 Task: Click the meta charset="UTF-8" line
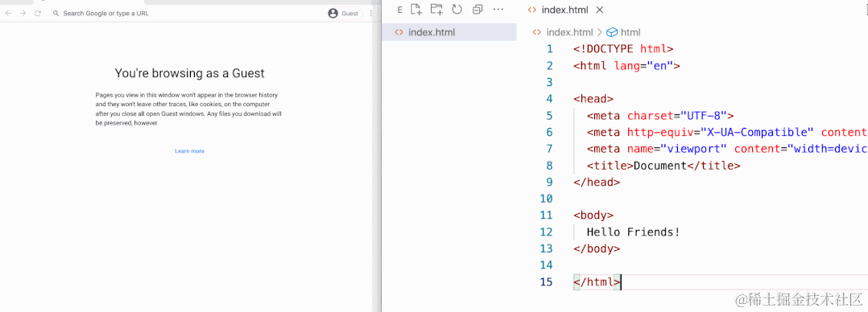[660, 116]
